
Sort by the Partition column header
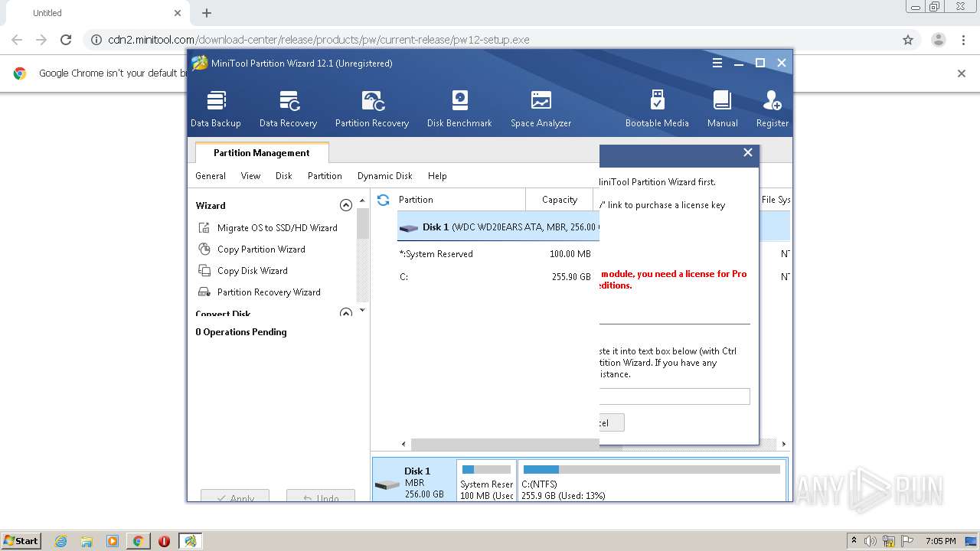(461, 200)
